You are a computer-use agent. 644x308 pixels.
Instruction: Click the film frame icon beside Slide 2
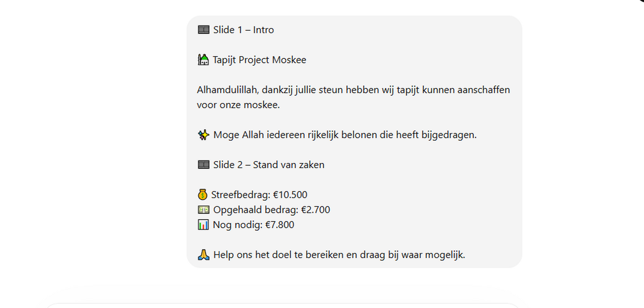pos(204,165)
